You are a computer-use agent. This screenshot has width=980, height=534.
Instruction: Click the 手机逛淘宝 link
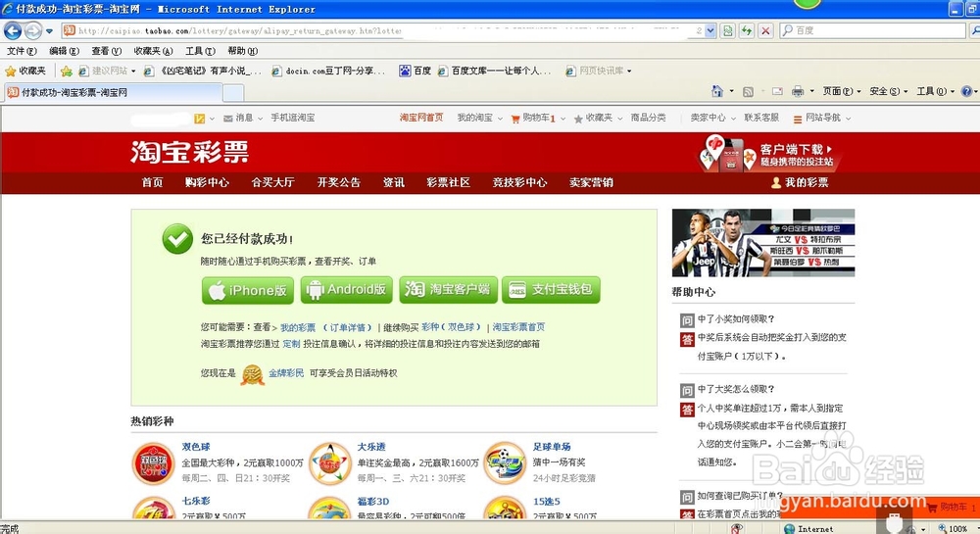tap(292, 118)
